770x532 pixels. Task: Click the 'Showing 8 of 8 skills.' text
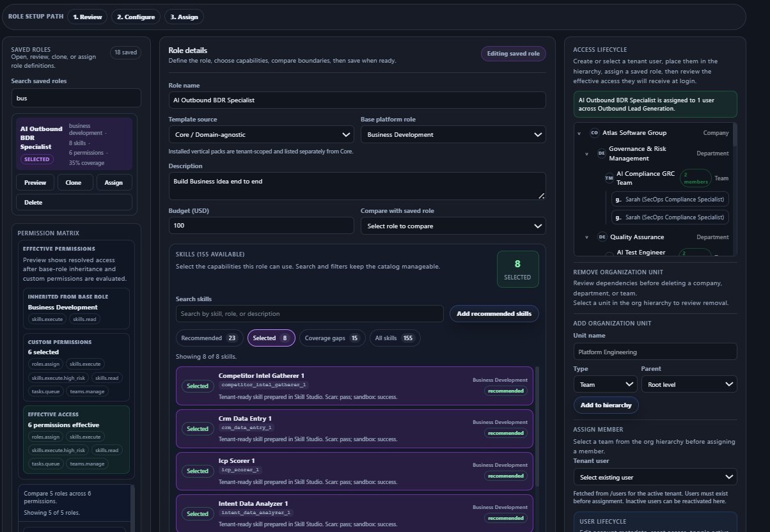206,356
